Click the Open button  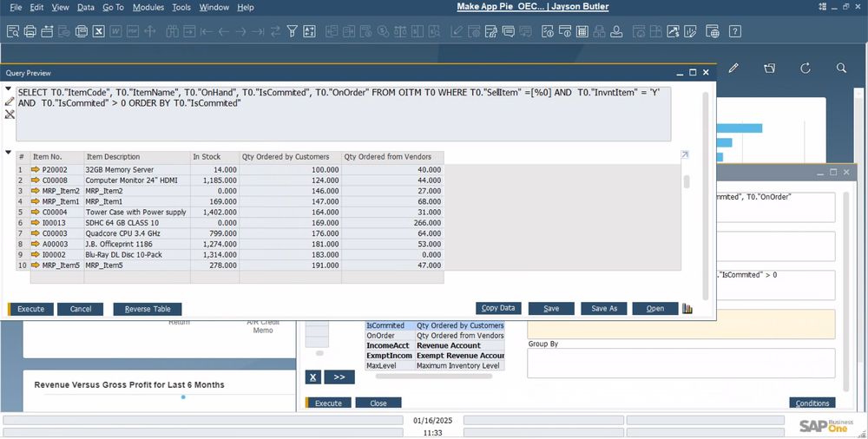click(x=655, y=308)
